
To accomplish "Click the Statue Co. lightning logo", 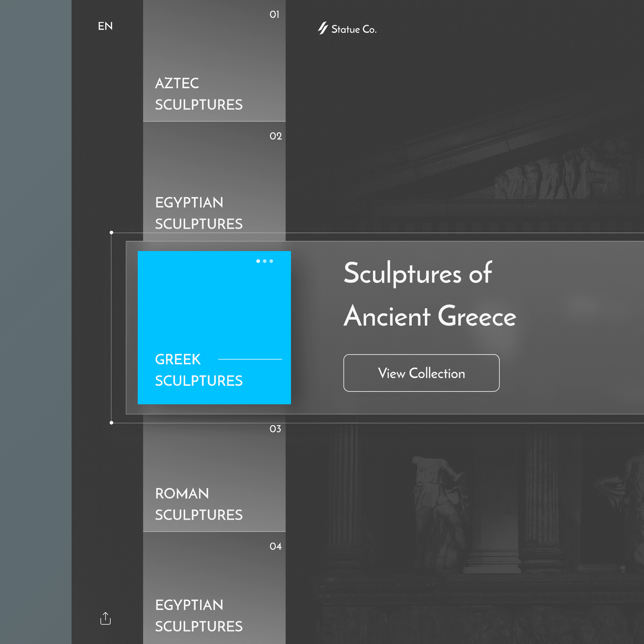I will click(323, 28).
